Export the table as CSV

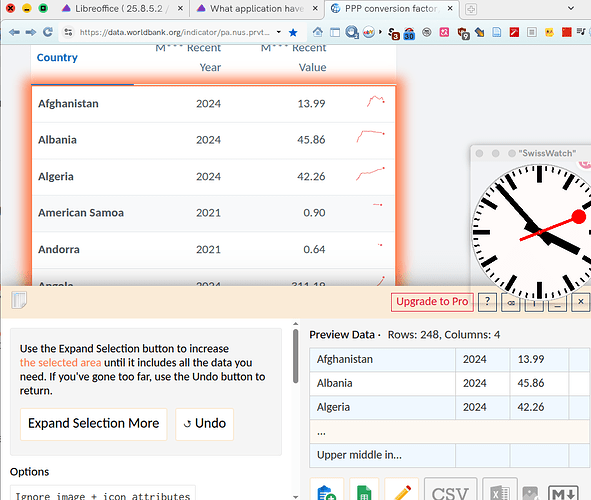pos(450,490)
